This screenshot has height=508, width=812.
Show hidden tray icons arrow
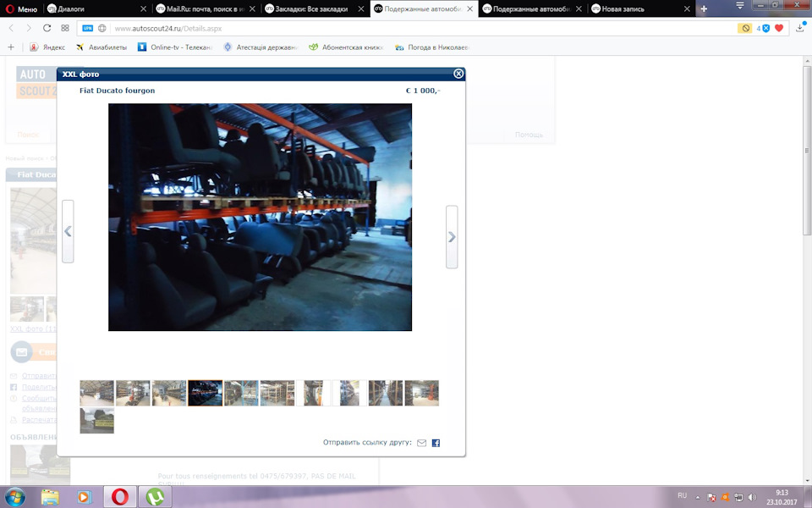pyautogui.click(x=698, y=497)
